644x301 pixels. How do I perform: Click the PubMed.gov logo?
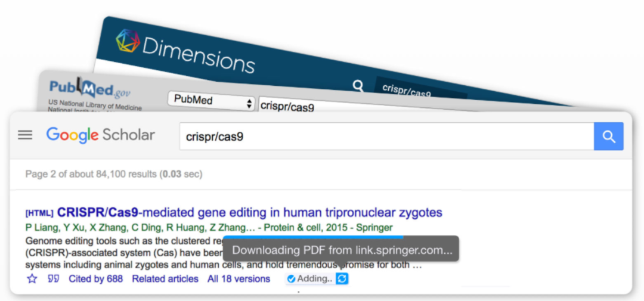pos(89,91)
